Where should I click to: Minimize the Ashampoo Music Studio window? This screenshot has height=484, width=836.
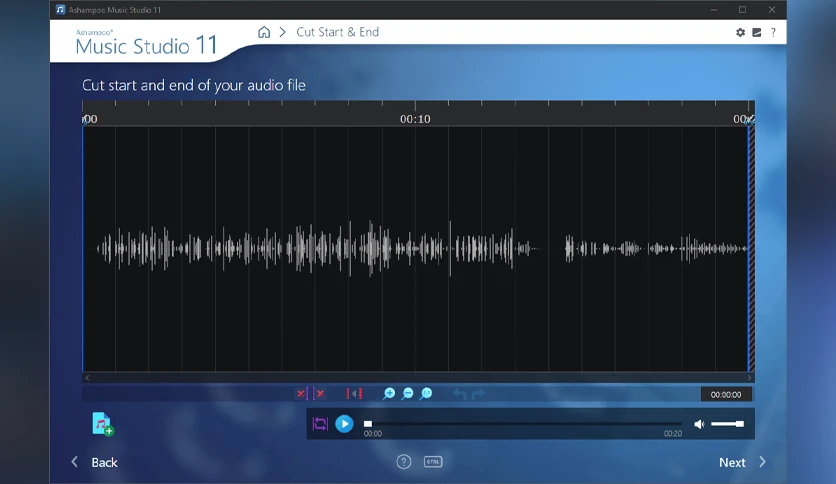point(713,10)
